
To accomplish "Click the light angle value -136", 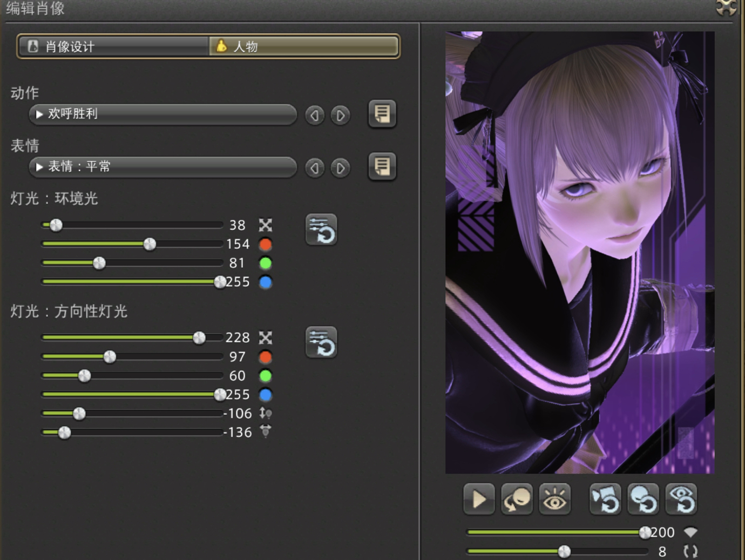I will coord(238,433).
